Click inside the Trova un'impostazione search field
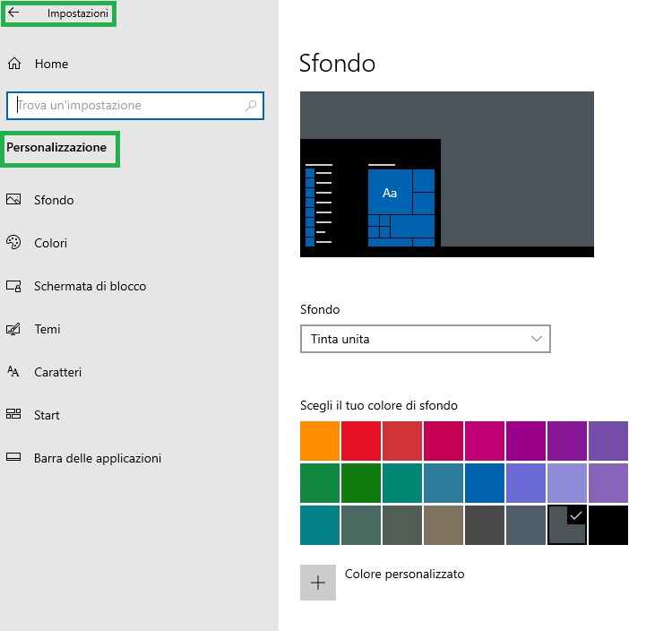The image size is (672, 631). coord(135,106)
